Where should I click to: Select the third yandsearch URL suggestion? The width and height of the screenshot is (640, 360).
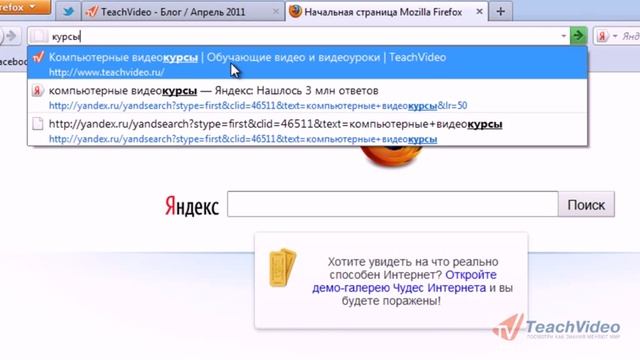(x=308, y=130)
